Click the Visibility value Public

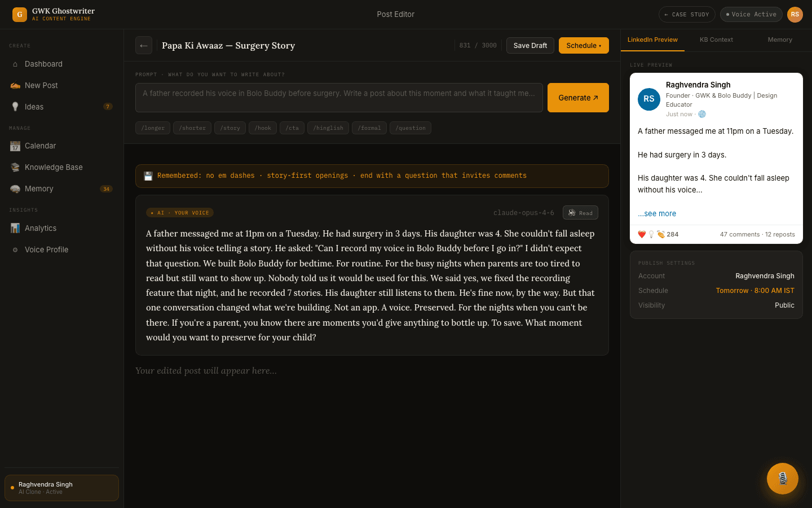784,305
